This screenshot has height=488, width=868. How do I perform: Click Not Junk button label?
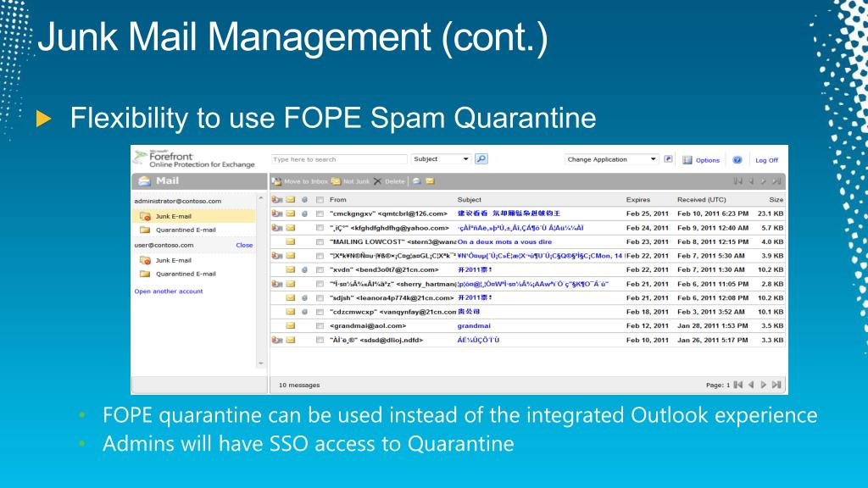(x=356, y=181)
